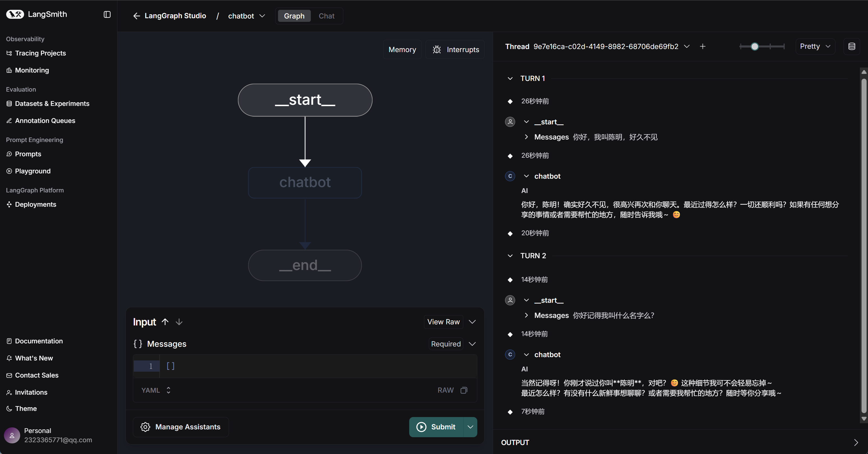The height and width of the screenshot is (454, 868).
Task: Expand the OUTPUT panel
Action: [x=856, y=443]
